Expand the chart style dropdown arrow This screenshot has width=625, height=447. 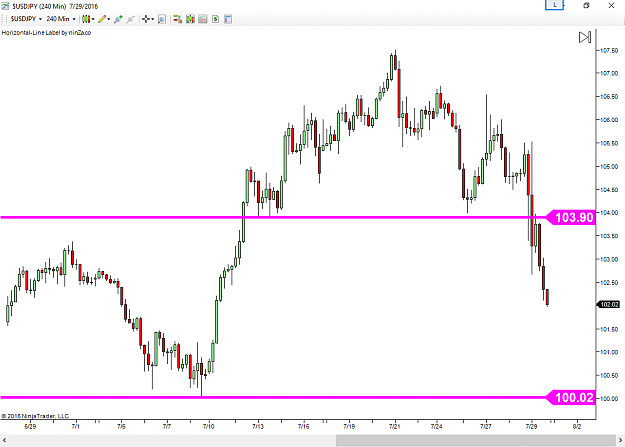[93, 19]
